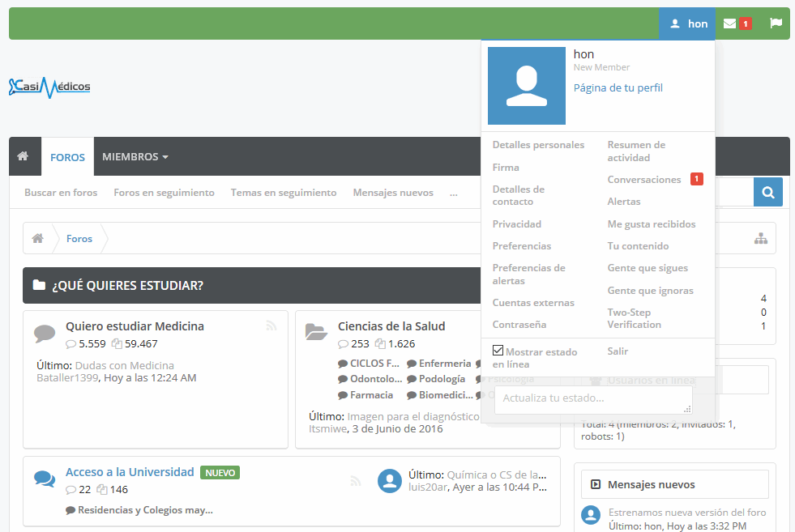Click the home icon in navigation bar
Screen dimensions: 795x532
[23, 156]
